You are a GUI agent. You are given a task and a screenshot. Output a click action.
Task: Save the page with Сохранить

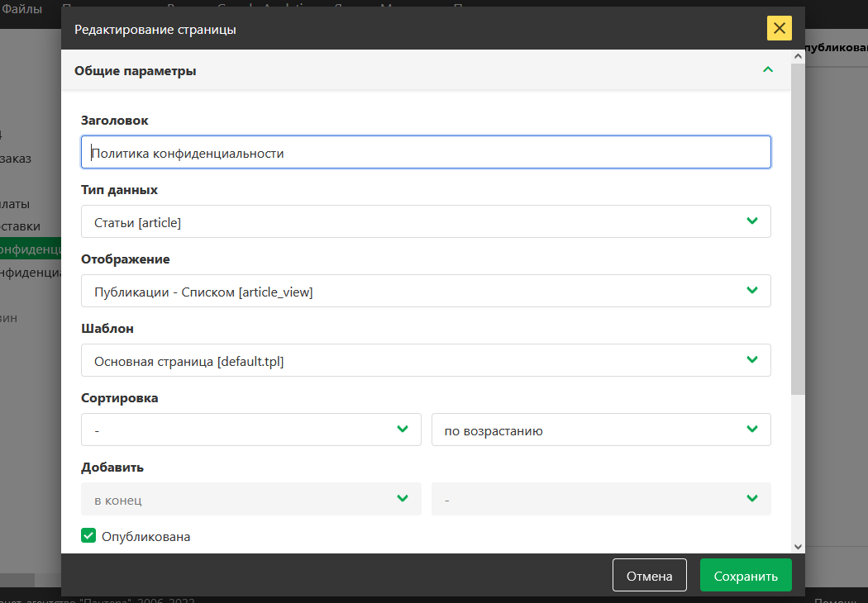[746, 576]
